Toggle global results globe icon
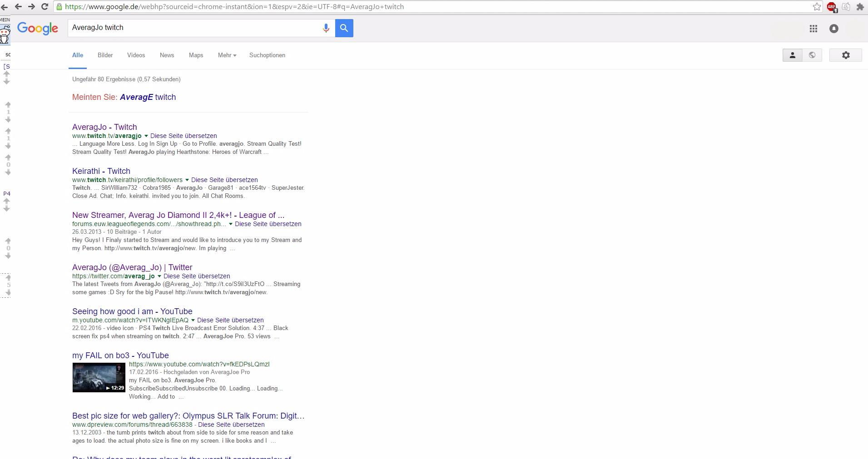Image resolution: width=868 pixels, height=459 pixels. coord(812,55)
